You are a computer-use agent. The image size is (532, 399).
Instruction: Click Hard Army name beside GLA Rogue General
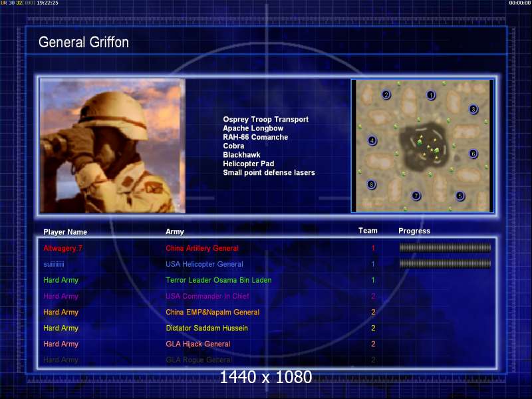click(x=61, y=360)
